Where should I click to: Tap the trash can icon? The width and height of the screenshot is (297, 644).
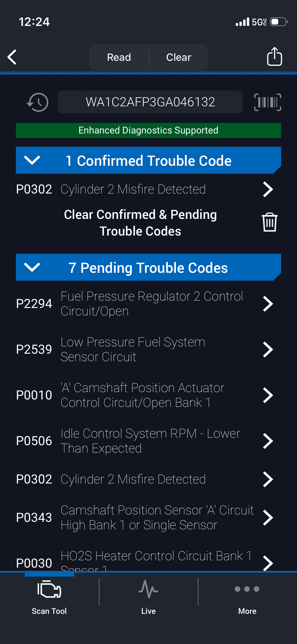(x=269, y=222)
